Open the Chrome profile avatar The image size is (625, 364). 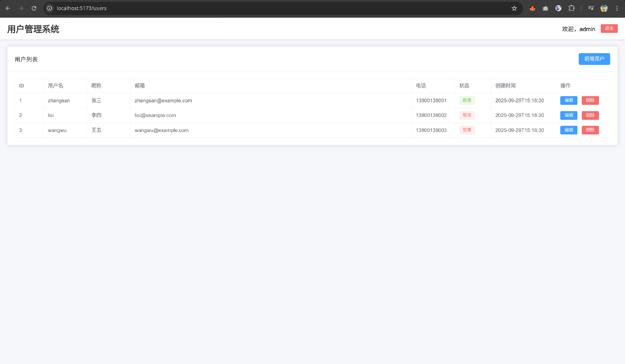tap(604, 8)
